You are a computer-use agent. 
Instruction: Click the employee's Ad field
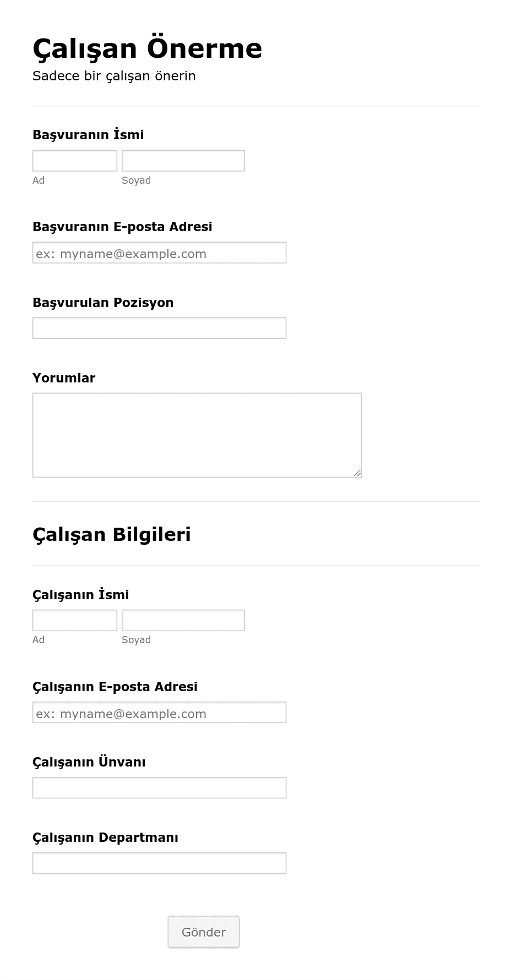(75, 620)
